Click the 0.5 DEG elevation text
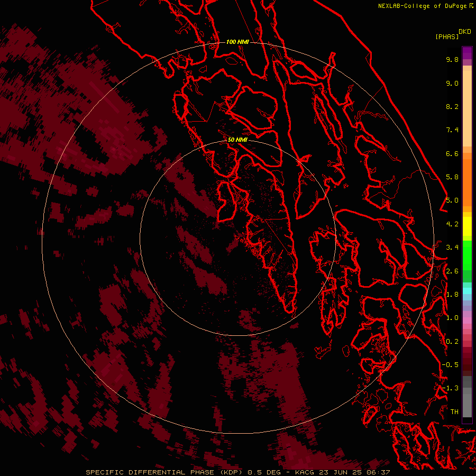 click(265, 472)
